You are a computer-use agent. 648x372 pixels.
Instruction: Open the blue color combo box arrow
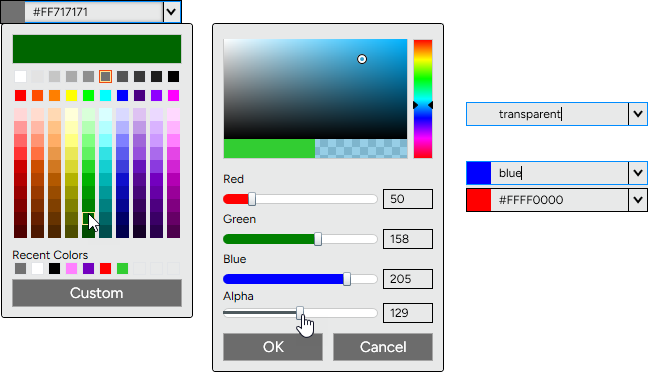click(x=638, y=173)
